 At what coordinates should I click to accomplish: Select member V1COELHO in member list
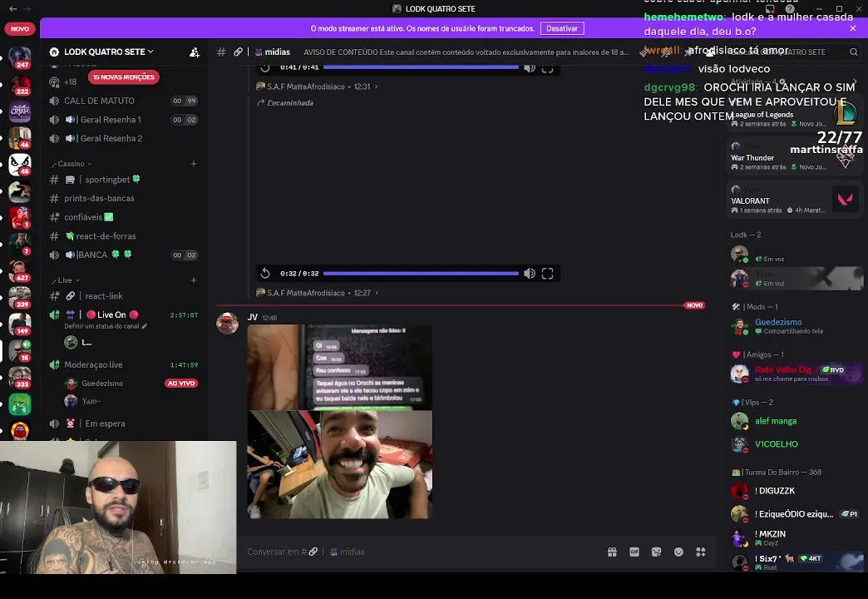[x=795, y=444]
